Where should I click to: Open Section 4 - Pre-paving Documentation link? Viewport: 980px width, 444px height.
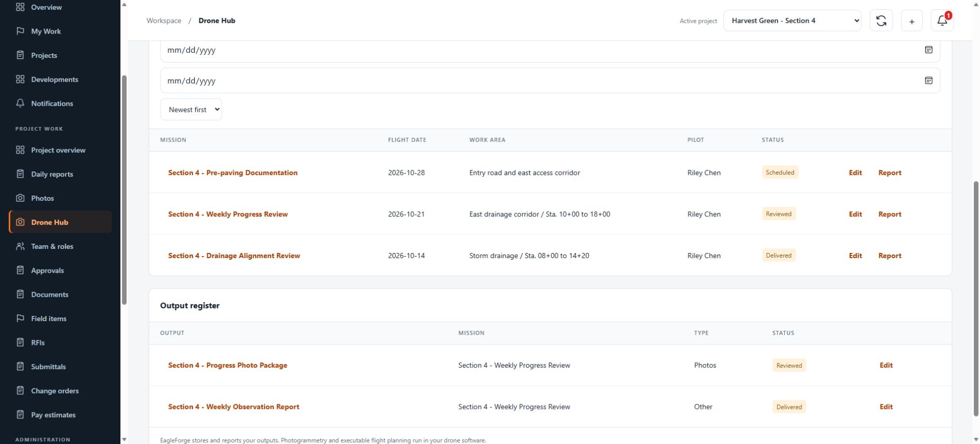click(232, 172)
